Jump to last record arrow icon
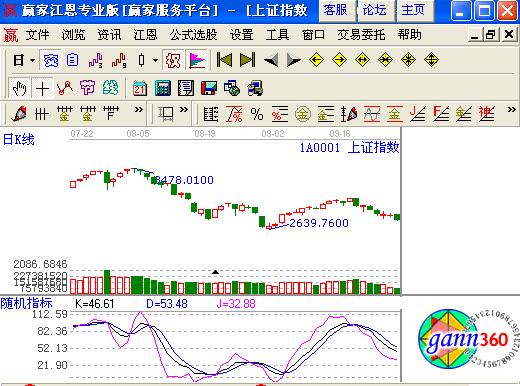Viewport: 520px width, 386px height. (x=247, y=60)
